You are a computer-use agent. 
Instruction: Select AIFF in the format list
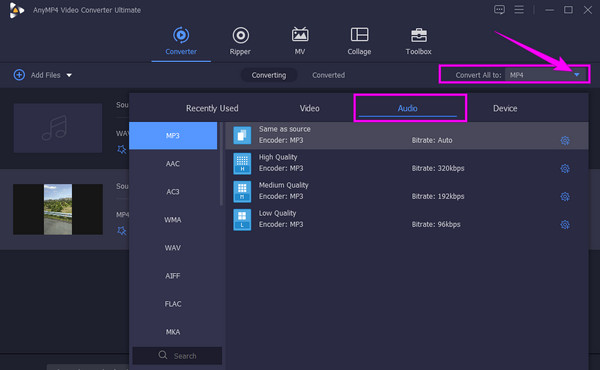pos(173,275)
